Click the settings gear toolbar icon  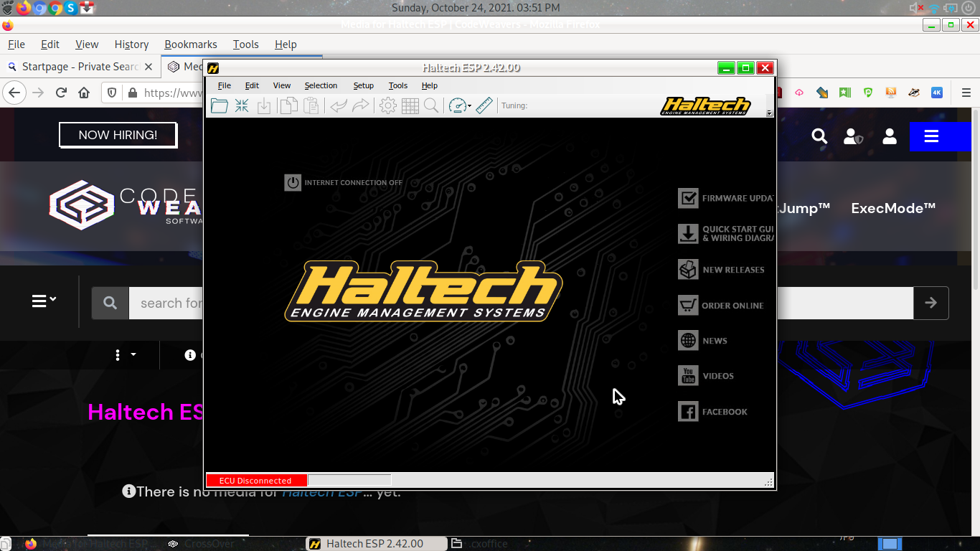tap(387, 106)
